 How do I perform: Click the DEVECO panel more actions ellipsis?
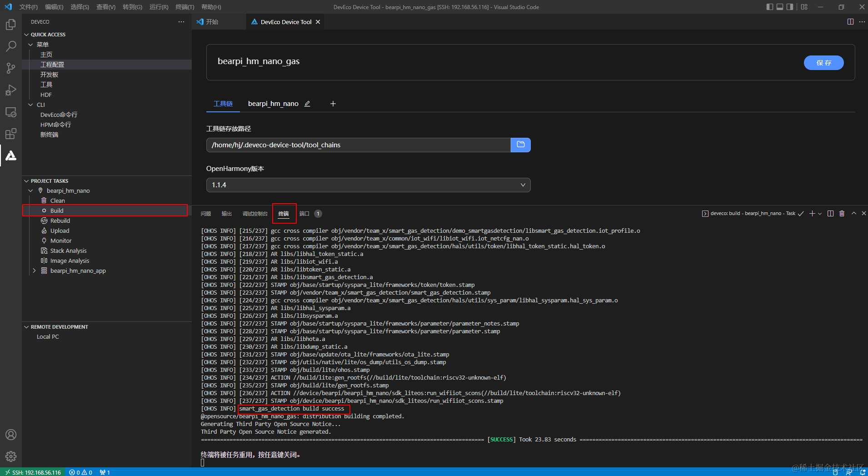181,22
